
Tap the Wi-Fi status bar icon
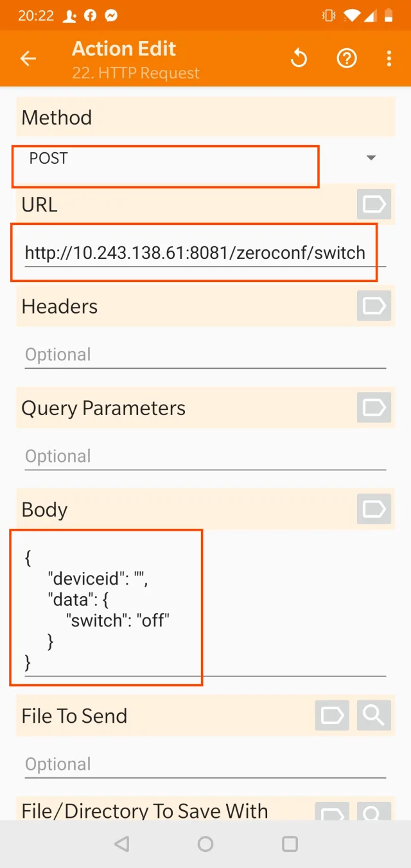click(352, 15)
